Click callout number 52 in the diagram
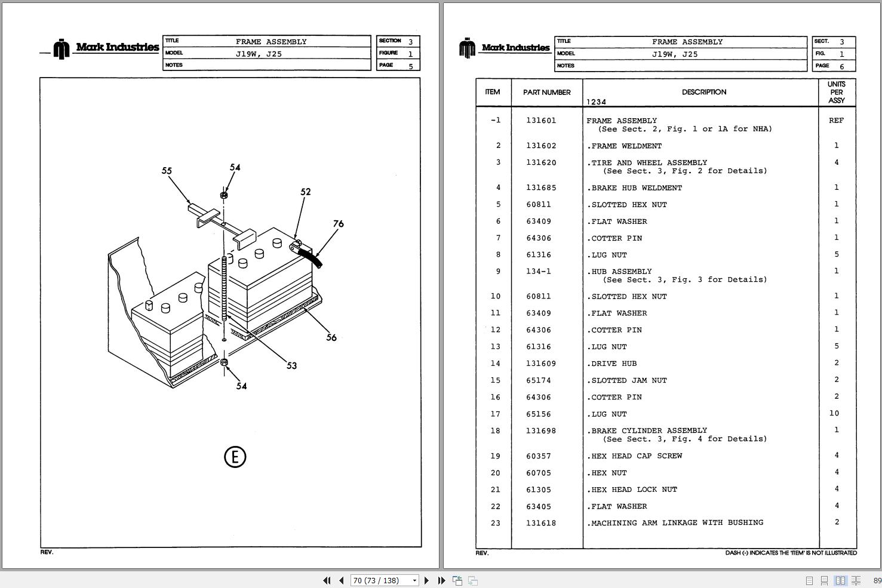The height and width of the screenshot is (588, 882). tap(306, 192)
